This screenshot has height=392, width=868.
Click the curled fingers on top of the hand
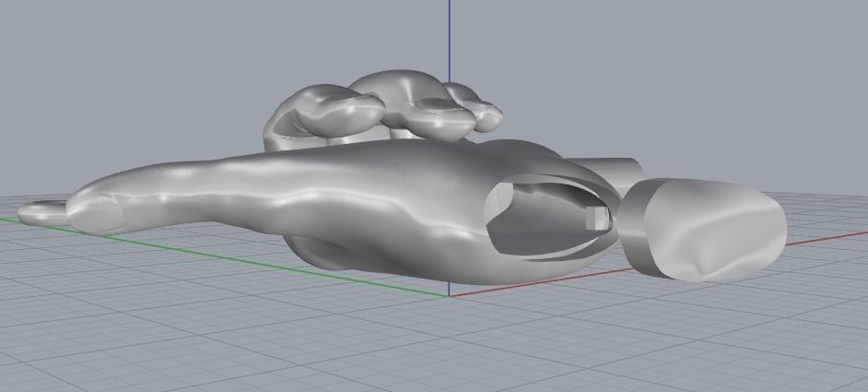[x=382, y=111]
